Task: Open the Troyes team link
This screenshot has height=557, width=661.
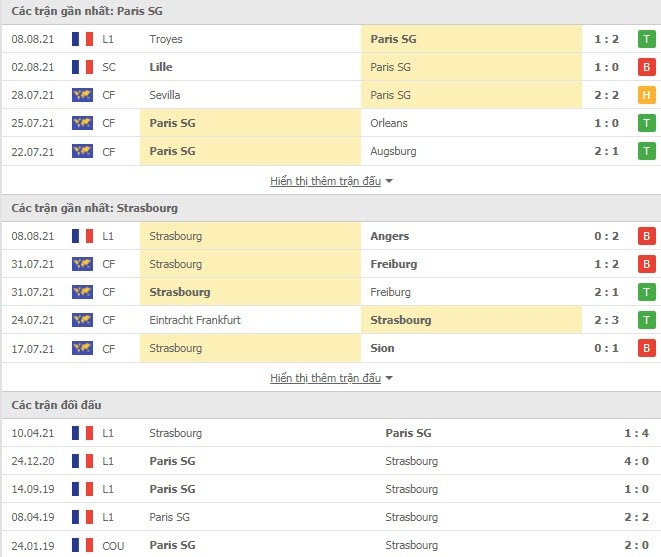Action: 165,39
